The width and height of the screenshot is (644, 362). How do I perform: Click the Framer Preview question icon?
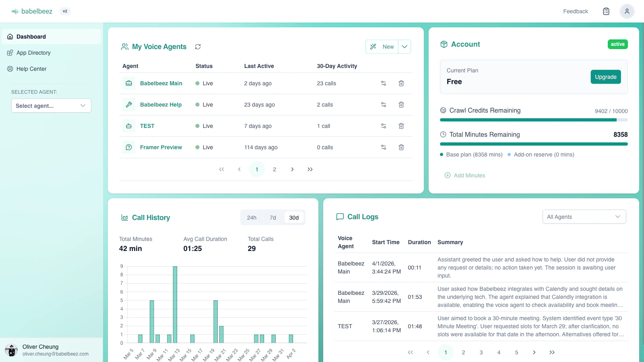click(x=129, y=147)
